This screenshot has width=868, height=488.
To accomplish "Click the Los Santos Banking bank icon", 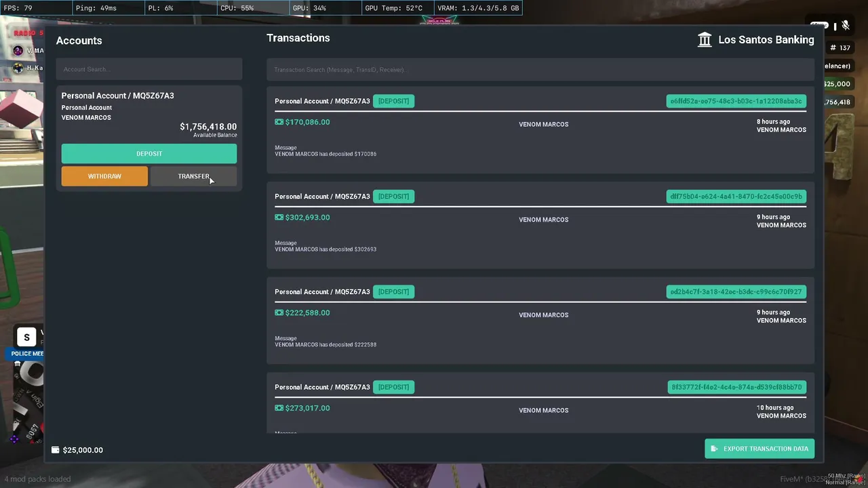I will pos(705,39).
